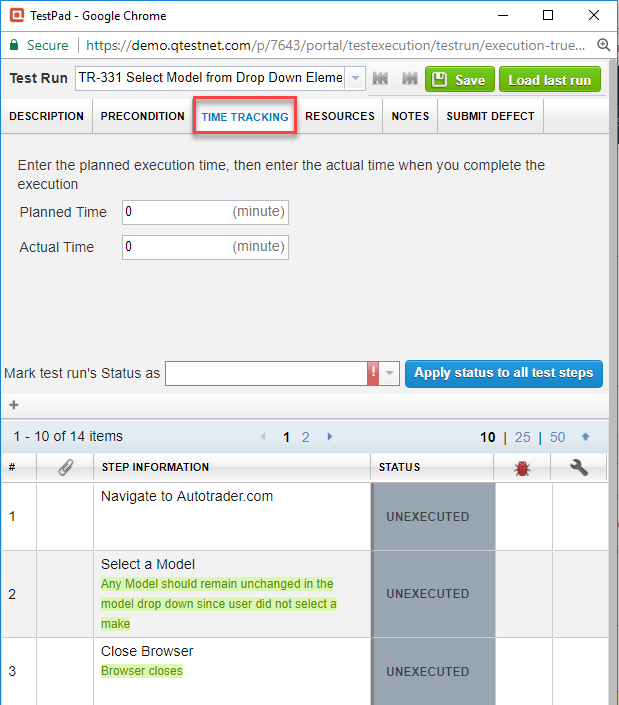This screenshot has width=619, height=705.
Task: Go to the next test run arrow
Action: coord(410,79)
